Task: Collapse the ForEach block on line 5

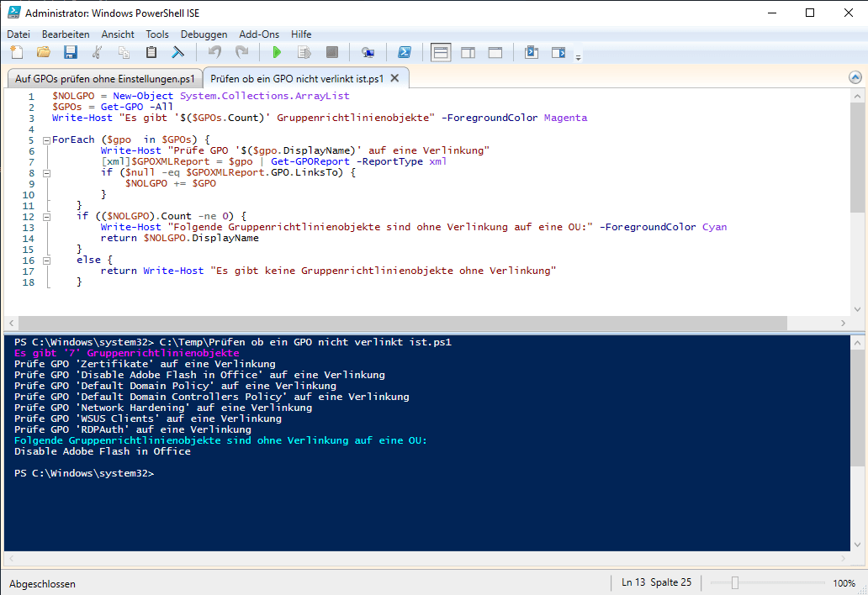Action: pyautogui.click(x=46, y=140)
